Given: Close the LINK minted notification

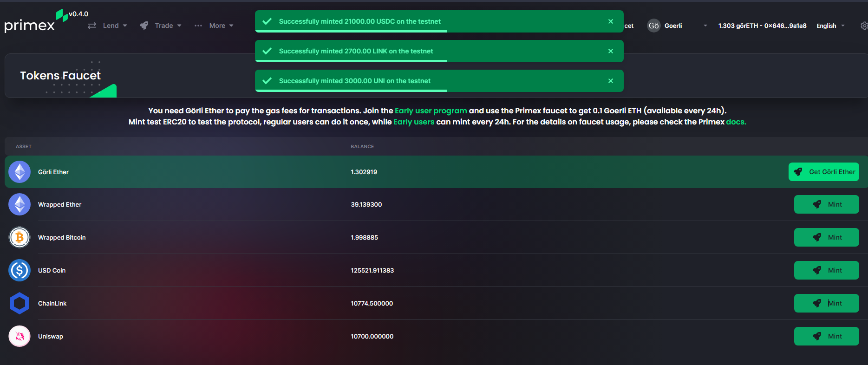Looking at the screenshot, I should [x=611, y=51].
